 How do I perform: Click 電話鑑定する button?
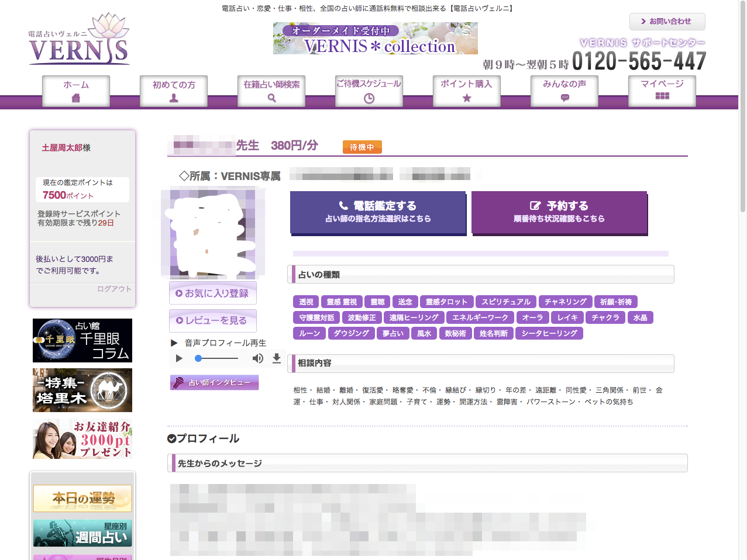[378, 212]
